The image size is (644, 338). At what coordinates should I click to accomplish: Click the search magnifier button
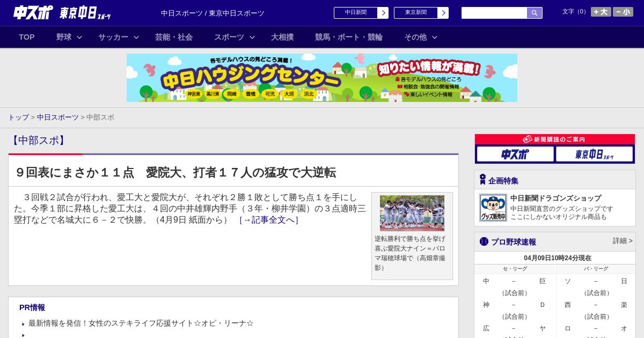coord(535,13)
